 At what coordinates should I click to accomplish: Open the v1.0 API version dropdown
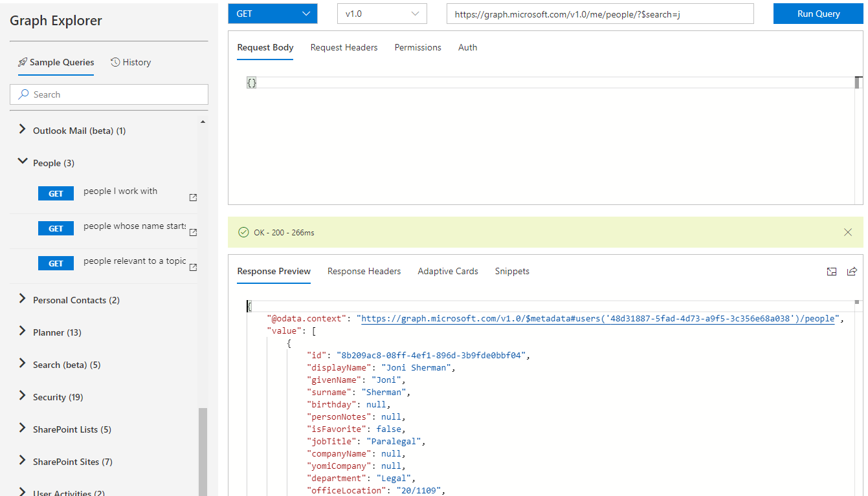point(382,14)
